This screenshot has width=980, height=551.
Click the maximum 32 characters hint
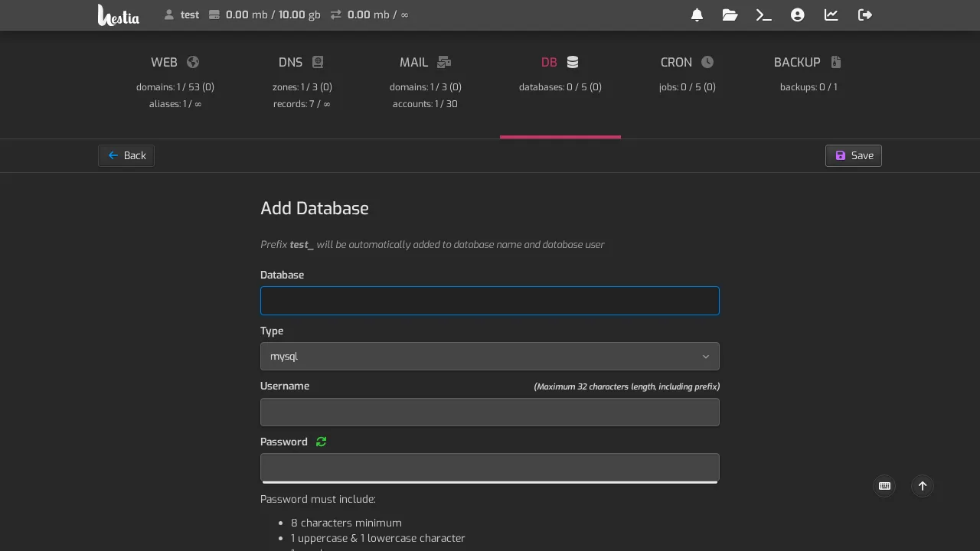(x=626, y=386)
